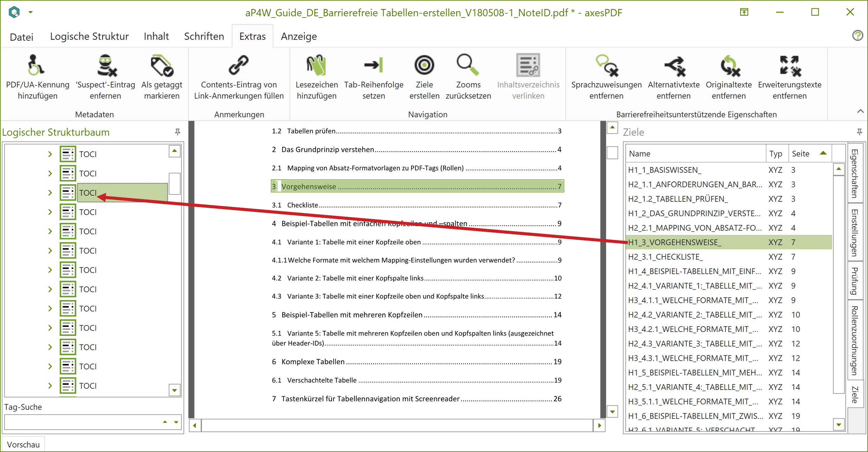Expand the last visible TOCI node
Image resolution: width=868 pixels, height=452 pixels.
50,386
